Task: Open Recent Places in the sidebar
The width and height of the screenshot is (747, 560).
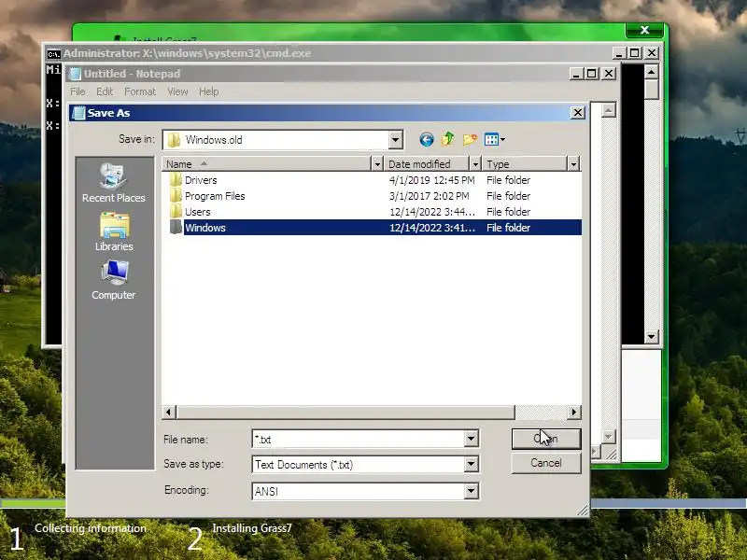Action: coord(113,183)
